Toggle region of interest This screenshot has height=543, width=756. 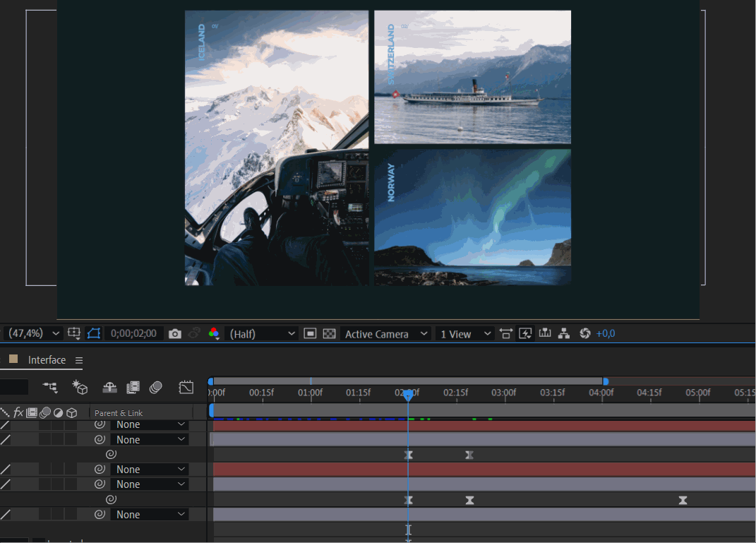[x=310, y=334]
